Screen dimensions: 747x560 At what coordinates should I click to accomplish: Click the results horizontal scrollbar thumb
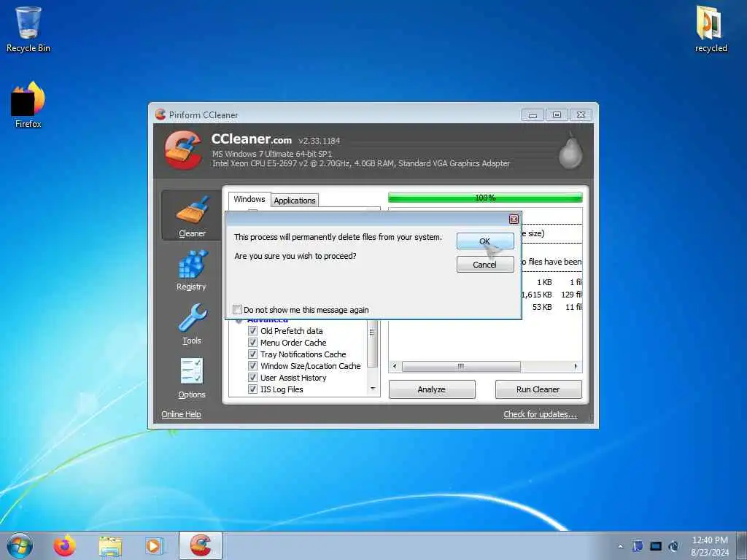461,366
